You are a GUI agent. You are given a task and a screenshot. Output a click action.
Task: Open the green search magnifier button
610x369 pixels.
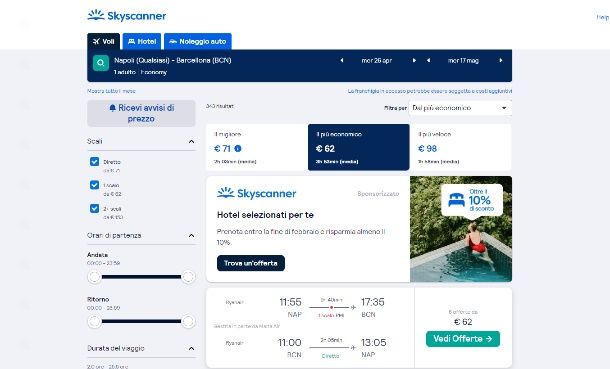(101, 63)
